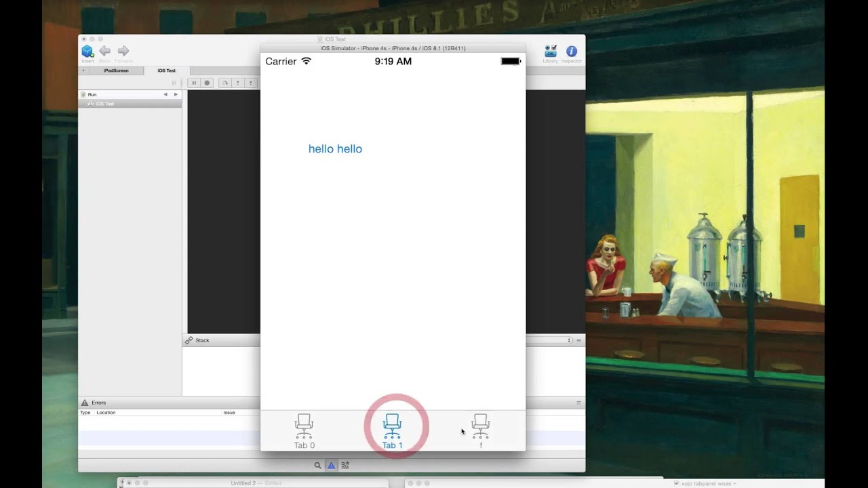The image size is (868, 488).
Task: Click the debugger Step Out button
Action: click(x=251, y=83)
